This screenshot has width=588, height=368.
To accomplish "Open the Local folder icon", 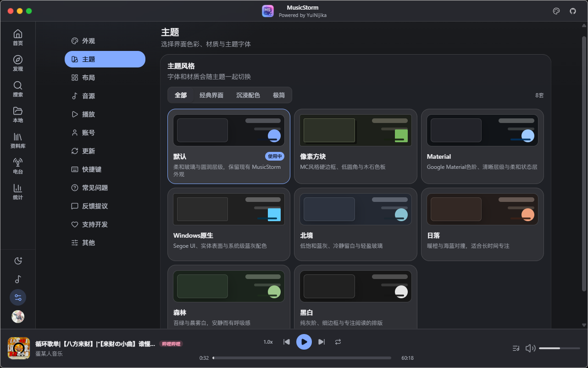I will (x=18, y=111).
